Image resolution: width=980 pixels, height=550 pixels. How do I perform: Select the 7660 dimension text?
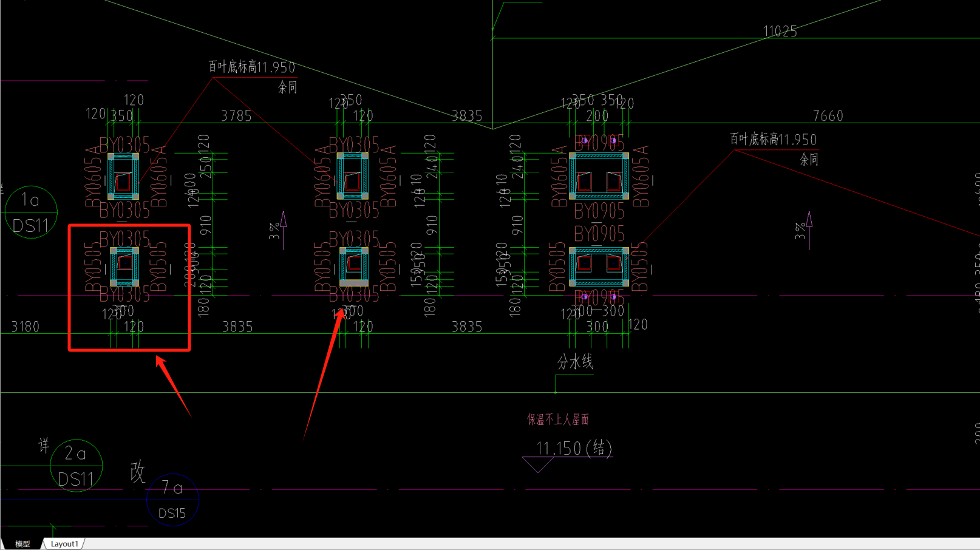(828, 116)
